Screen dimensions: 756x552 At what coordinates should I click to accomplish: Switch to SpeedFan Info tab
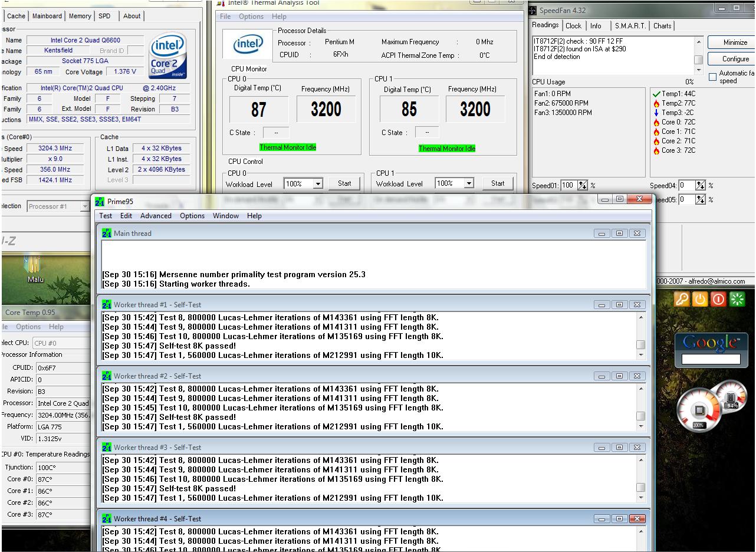(596, 26)
